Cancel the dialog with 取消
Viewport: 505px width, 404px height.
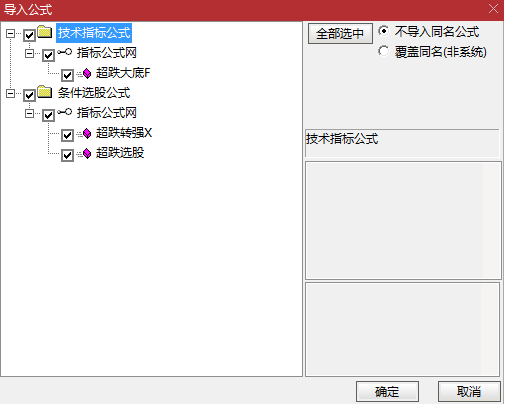(469, 391)
